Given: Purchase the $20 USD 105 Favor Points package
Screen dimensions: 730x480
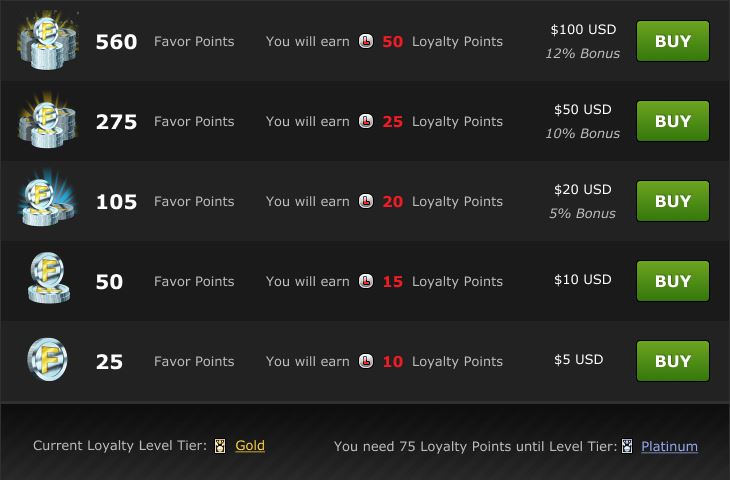Looking at the screenshot, I should [x=673, y=201].
